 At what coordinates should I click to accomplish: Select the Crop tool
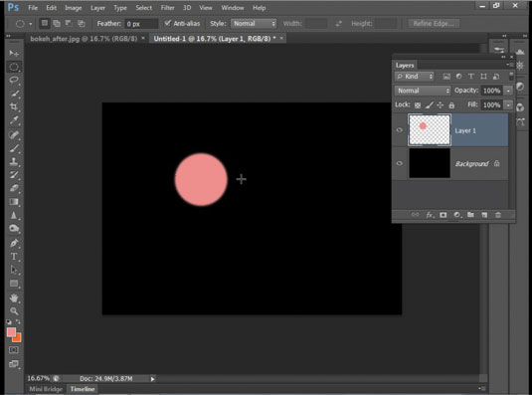click(14, 106)
